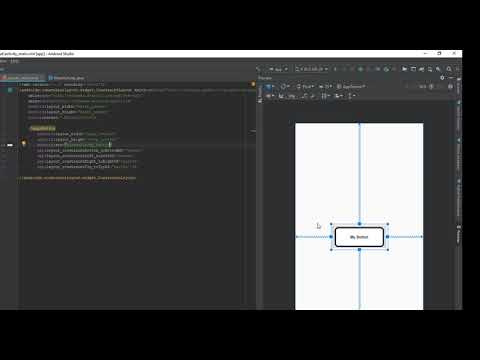Screen dimensions: 480x360
Task: Click the warning indicator at editor top-right
Action: (x=253, y=84)
